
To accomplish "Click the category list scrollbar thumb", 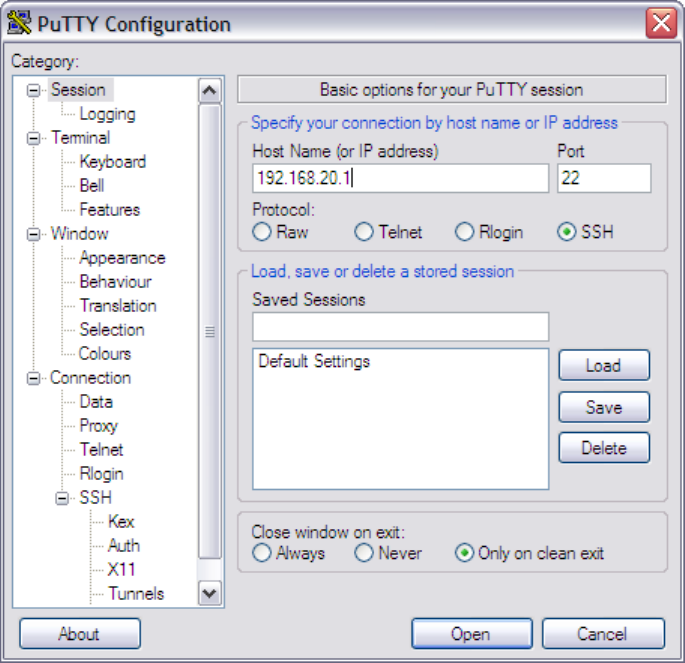I will pos(210,332).
